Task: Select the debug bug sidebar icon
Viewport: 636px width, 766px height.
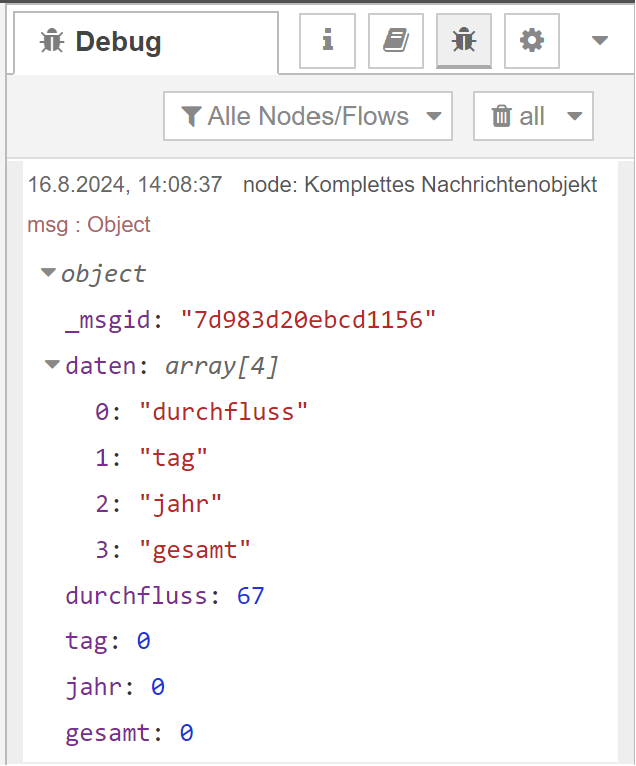Action: (x=463, y=41)
